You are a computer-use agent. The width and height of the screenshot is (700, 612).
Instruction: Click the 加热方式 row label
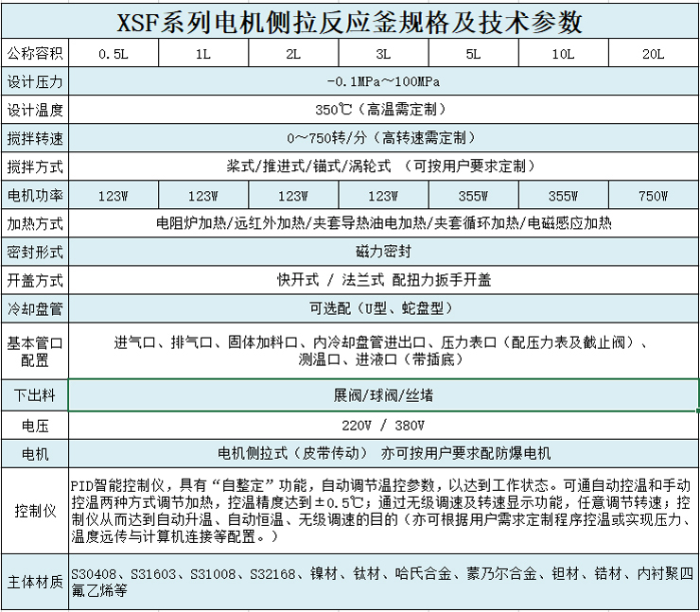35,224
